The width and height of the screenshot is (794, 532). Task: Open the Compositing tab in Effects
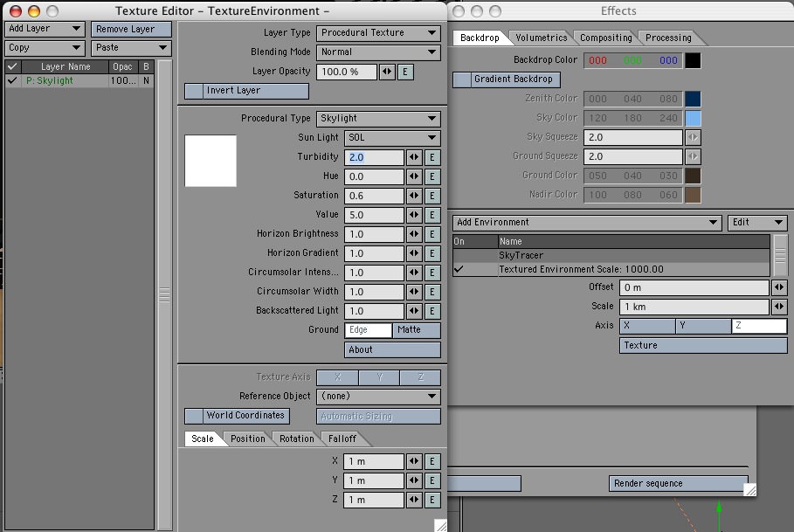click(x=605, y=38)
